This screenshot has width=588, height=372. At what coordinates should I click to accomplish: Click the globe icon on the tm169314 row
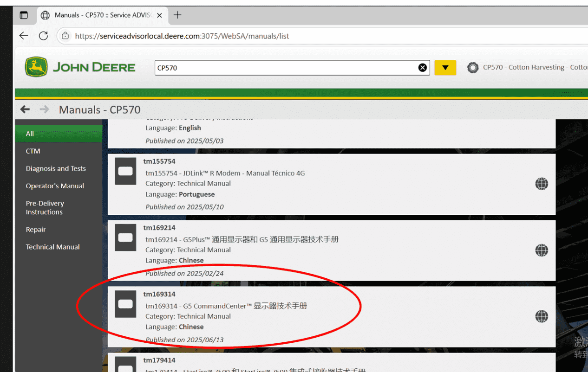tap(542, 317)
